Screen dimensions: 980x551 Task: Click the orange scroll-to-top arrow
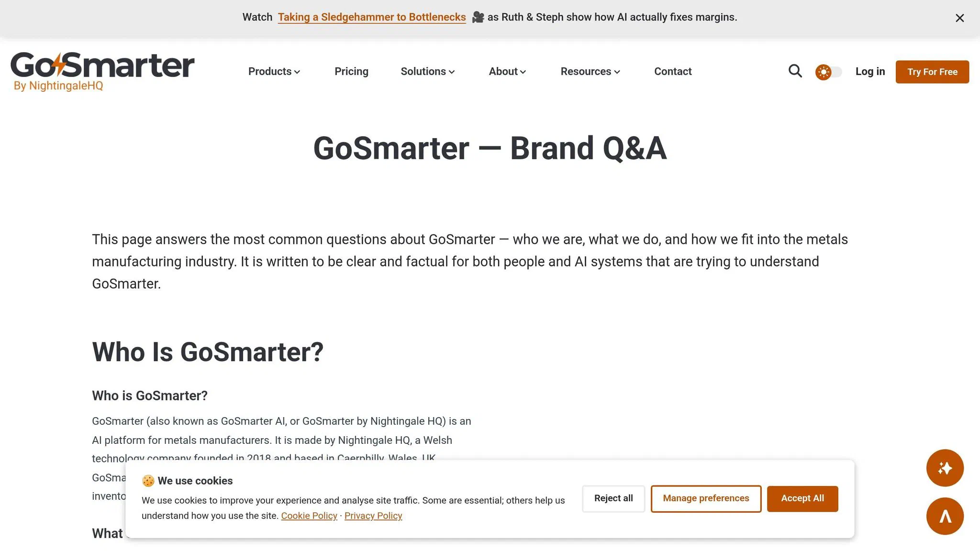point(945,516)
